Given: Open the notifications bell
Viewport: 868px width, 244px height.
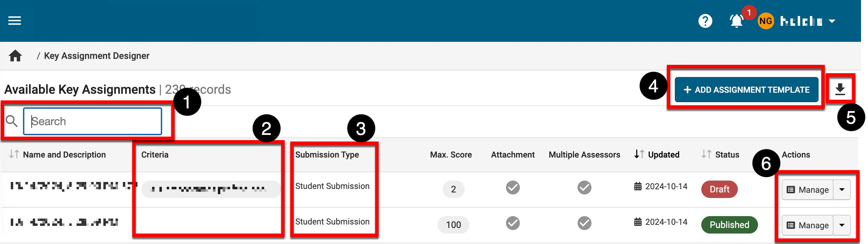Looking at the screenshot, I should [x=736, y=21].
